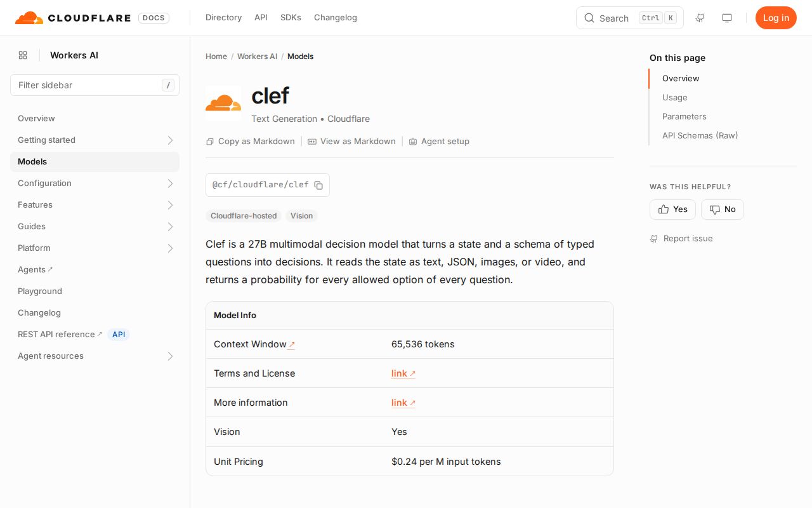Click Report issue
The height and width of the screenshot is (508, 812).
click(x=681, y=239)
